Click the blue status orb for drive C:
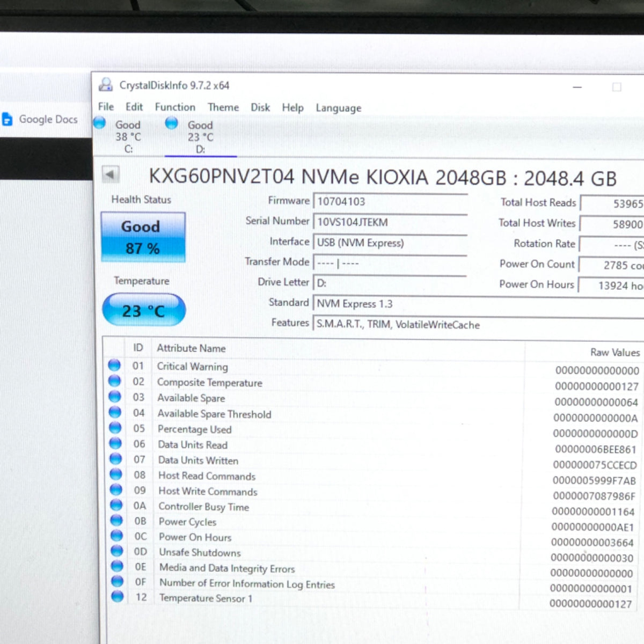This screenshot has height=644, width=644. click(100, 123)
